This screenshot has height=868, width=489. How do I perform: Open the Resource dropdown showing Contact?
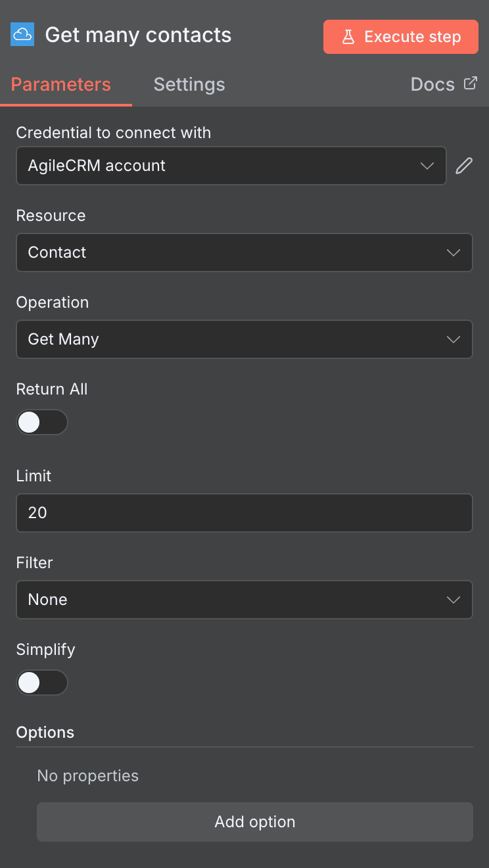(244, 253)
